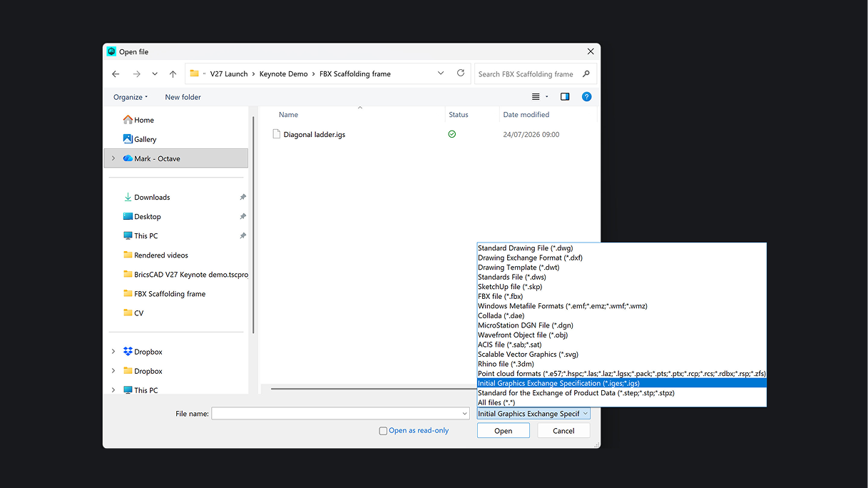868x488 pixels.
Task: Refresh the FBX Scaffolding frame folder
Action: point(461,73)
